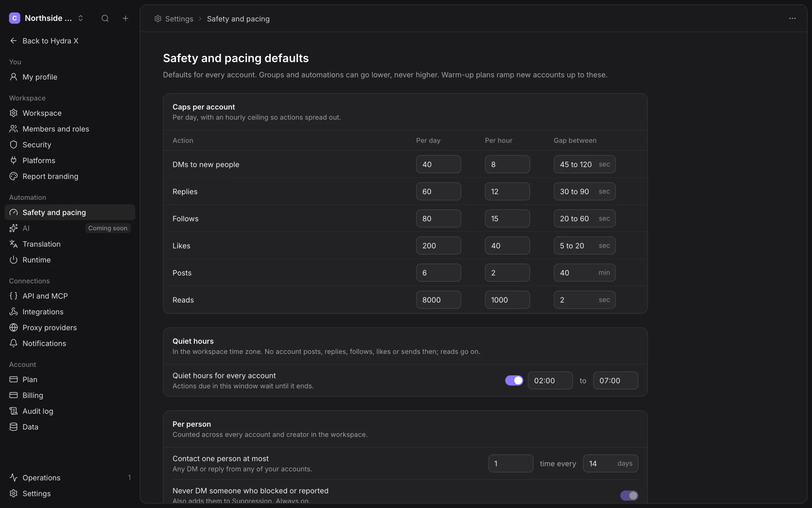Edit Reads per hour value 1000
The width and height of the screenshot is (812, 508).
pyautogui.click(x=507, y=300)
